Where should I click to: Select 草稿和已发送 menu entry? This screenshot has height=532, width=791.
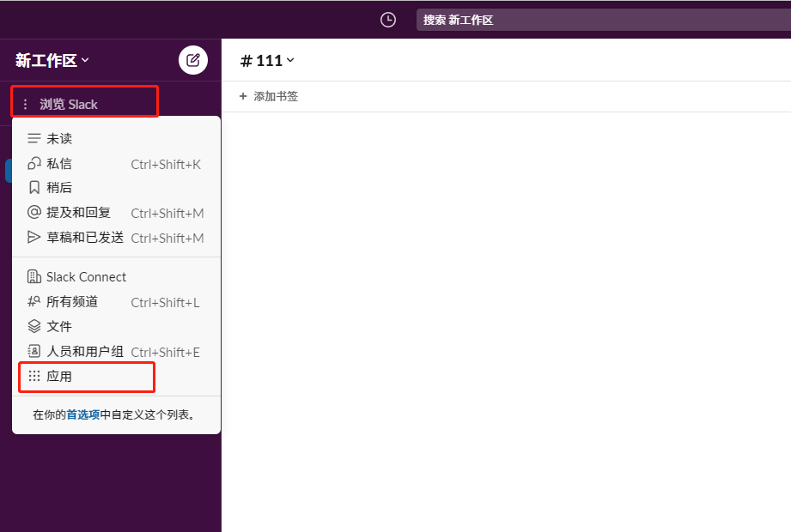click(117, 237)
